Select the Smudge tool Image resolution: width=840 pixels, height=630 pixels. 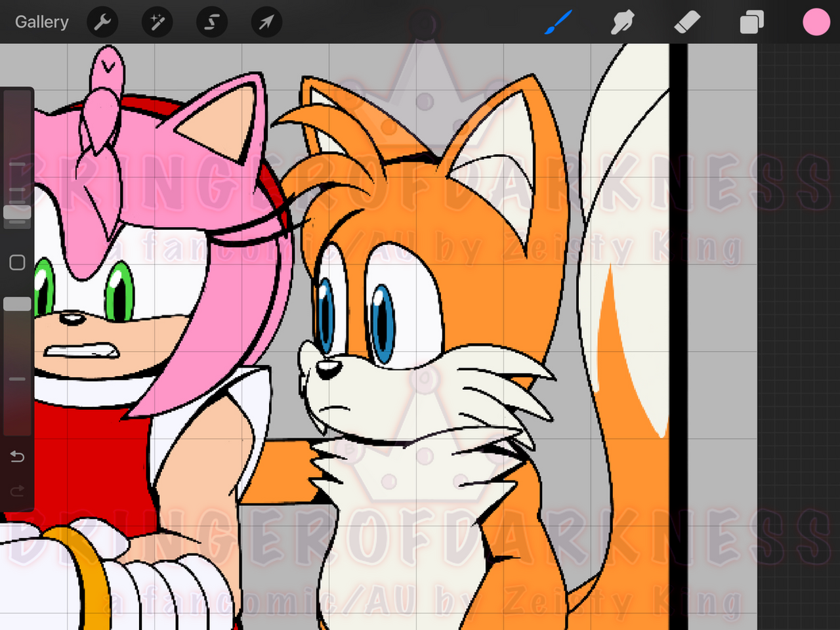622,22
